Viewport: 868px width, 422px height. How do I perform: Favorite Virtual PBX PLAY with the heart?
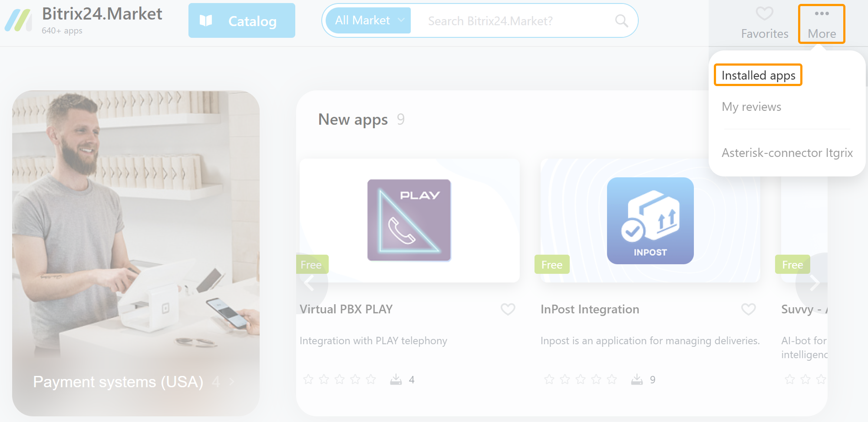(x=508, y=309)
